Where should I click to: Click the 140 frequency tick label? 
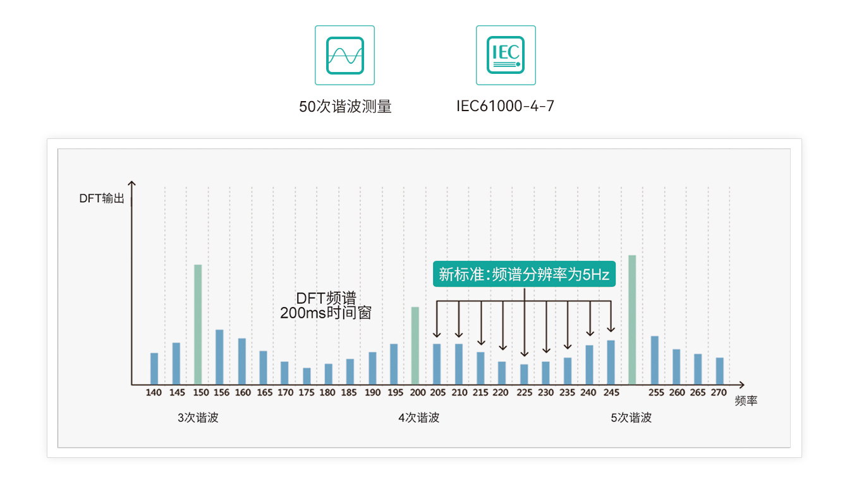pyautogui.click(x=154, y=393)
